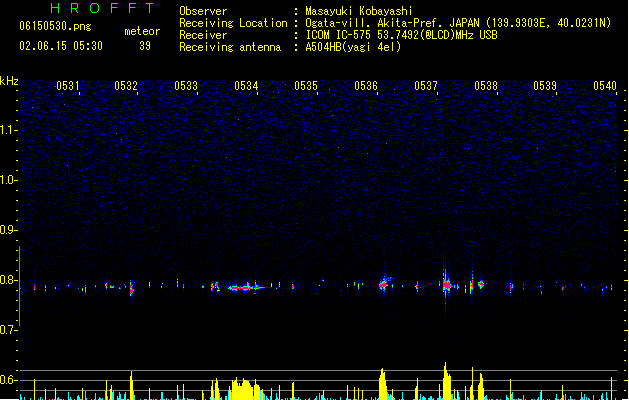The image size is (629, 400).
Task: Click the 0.9 kHz axis label
Action: 8,229
